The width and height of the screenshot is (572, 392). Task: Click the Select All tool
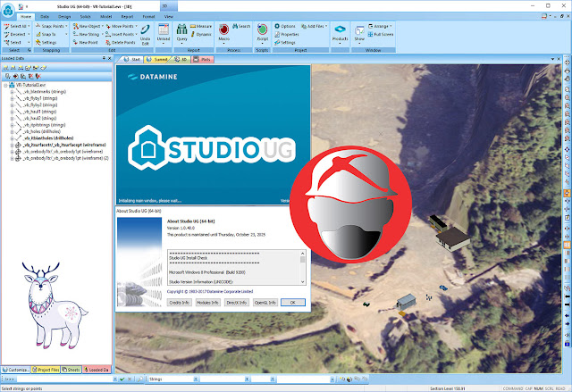[15, 26]
